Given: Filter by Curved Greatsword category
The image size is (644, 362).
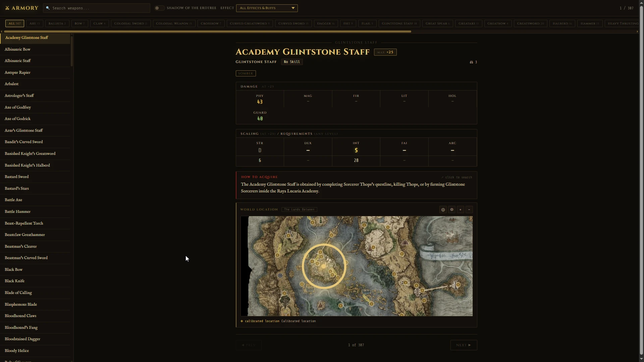Looking at the screenshot, I should [250, 23].
